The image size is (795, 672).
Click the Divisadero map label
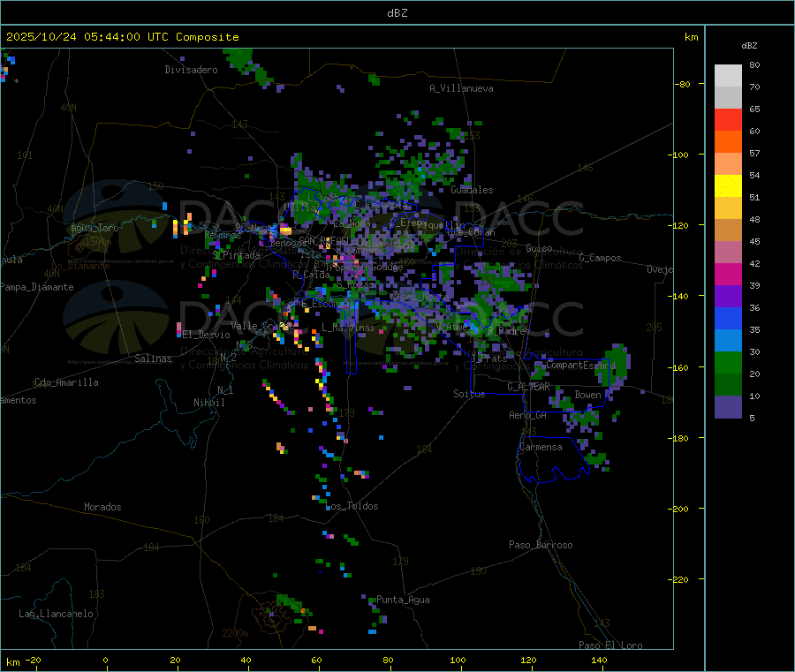tap(191, 70)
